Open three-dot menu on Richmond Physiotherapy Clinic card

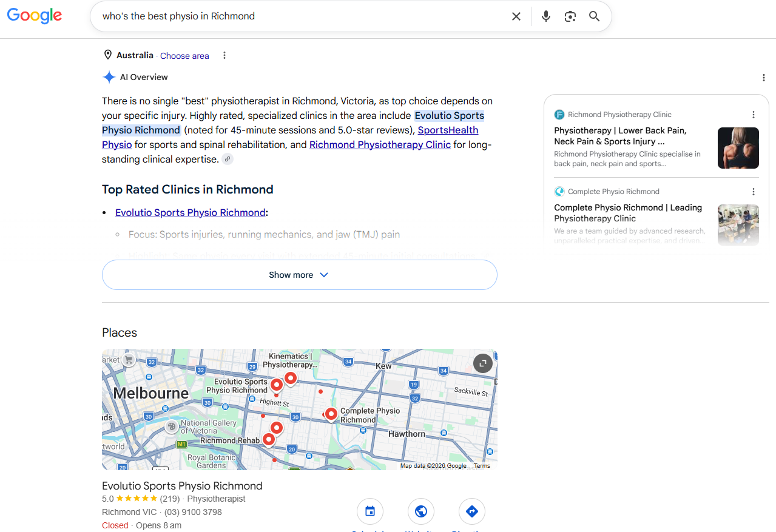754,115
